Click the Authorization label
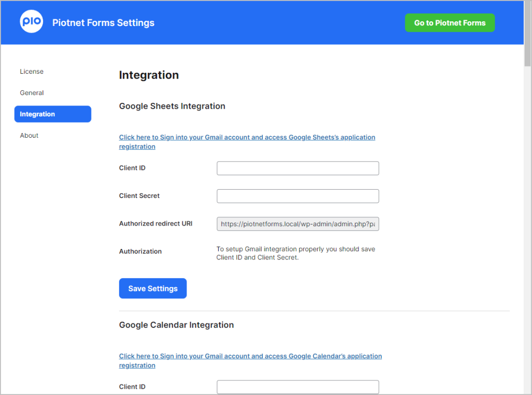Viewport: 532px width, 395px height. pos(140,252)
